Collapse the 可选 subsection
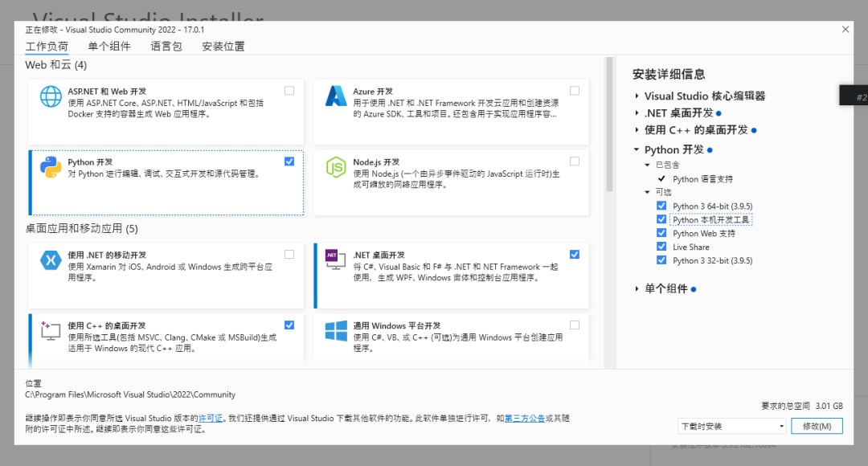The height and width of the screenshot is (466, 868). (x=647, y=192)
